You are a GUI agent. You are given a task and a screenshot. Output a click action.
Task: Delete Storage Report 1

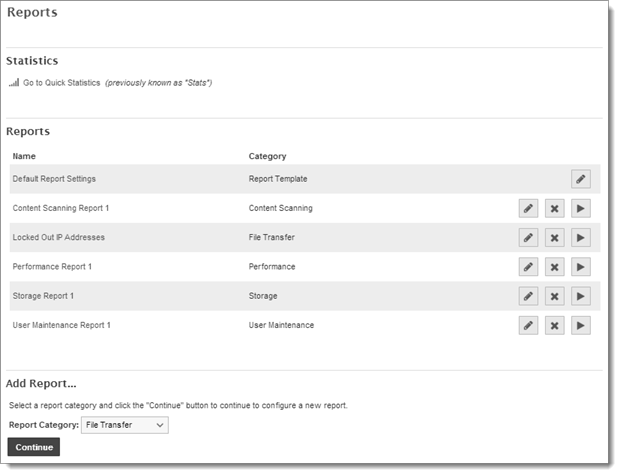coord(554,296)
